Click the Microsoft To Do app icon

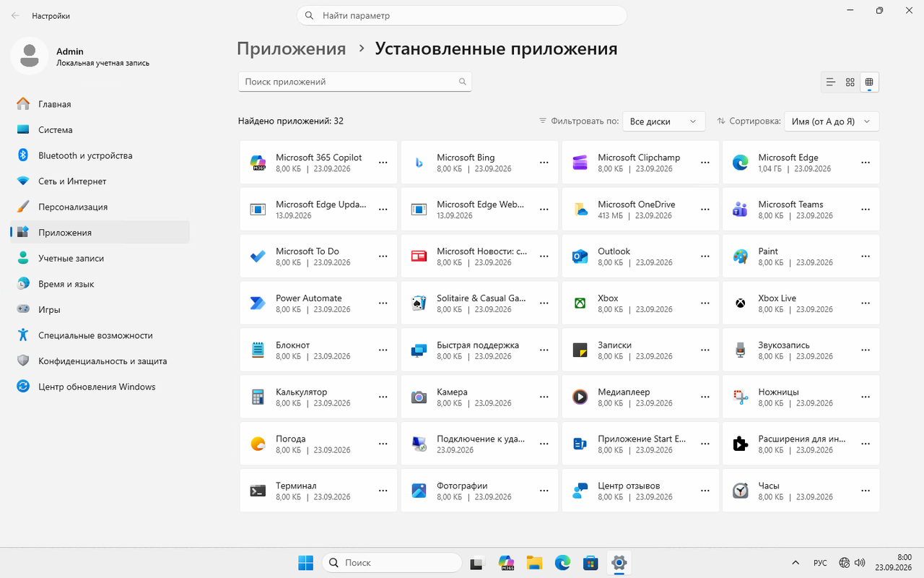(258, 256)
